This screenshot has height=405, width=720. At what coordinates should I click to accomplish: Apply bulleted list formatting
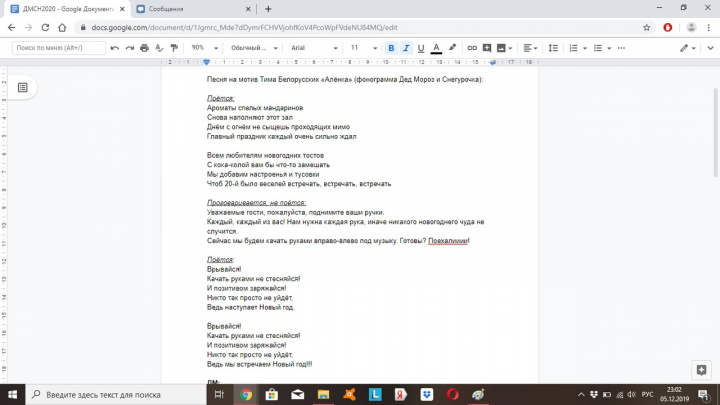[597, 48]
